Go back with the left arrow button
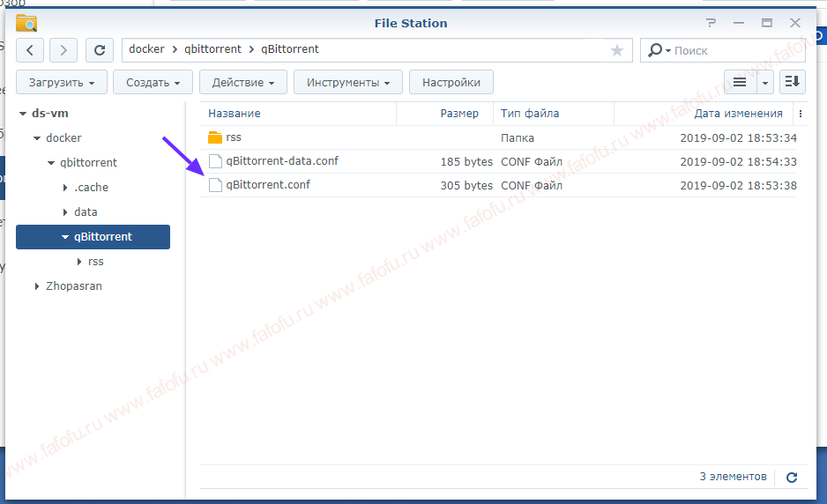827x504 pixels. click(30, 50)
